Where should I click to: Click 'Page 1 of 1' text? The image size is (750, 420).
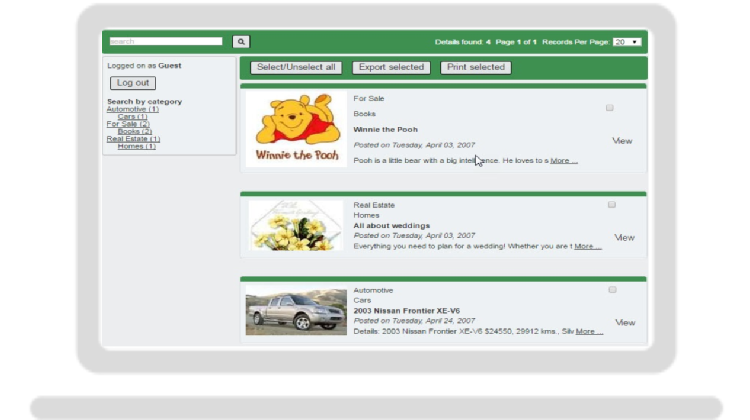coord(516,42)
